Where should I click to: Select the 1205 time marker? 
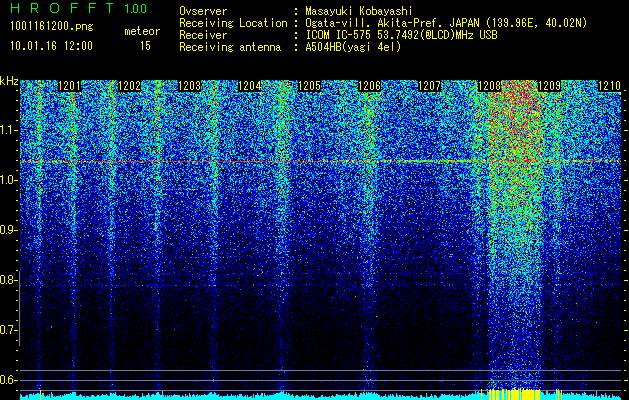[310, 86]
